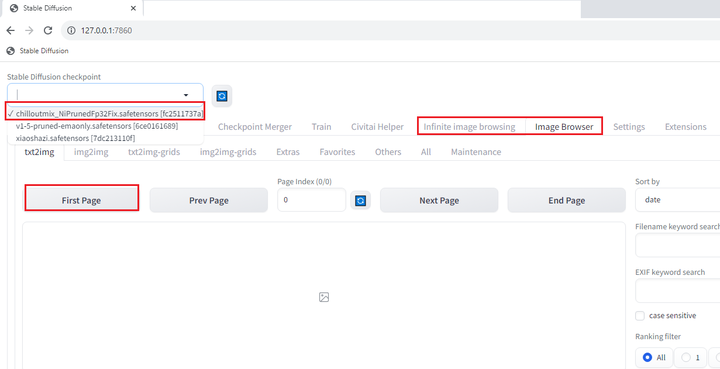Select the txt2img-grids sub-tab
This screenshot has height=369, width=720.
pyautogui.click(x=154, y=152)
